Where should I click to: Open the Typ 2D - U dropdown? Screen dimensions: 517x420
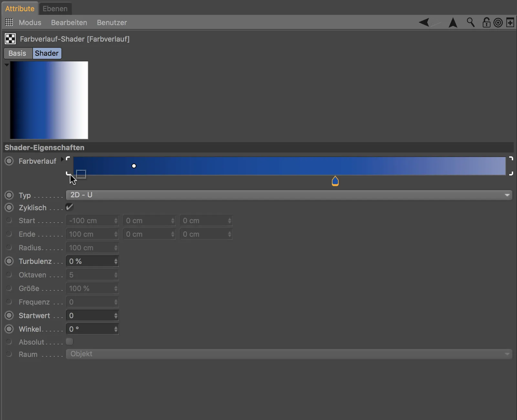[x=289, y=195]
